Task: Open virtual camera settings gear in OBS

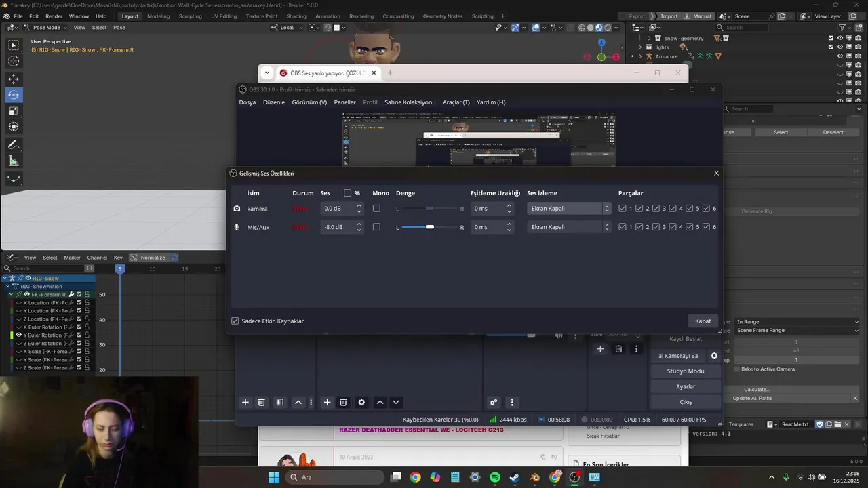Action: (x=714, y=356)
